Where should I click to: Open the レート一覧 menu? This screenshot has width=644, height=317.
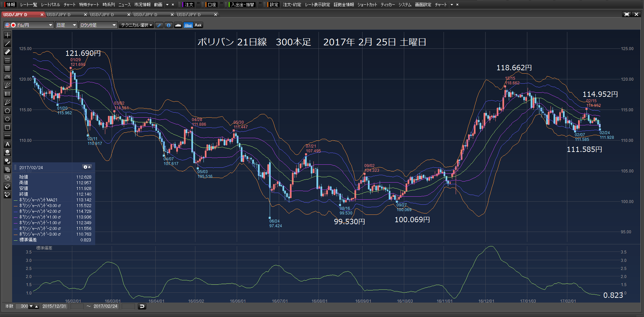point(29,5)
